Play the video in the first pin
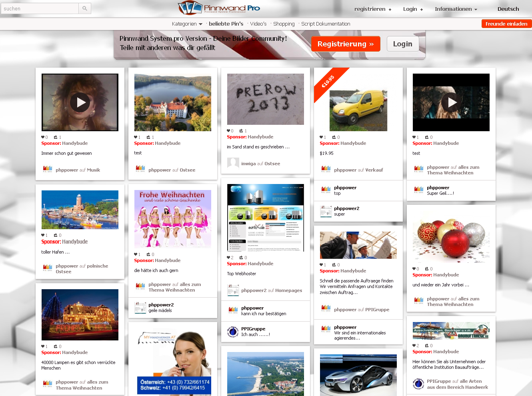This screenshot has width=532, height=396. tap(80, 102)
